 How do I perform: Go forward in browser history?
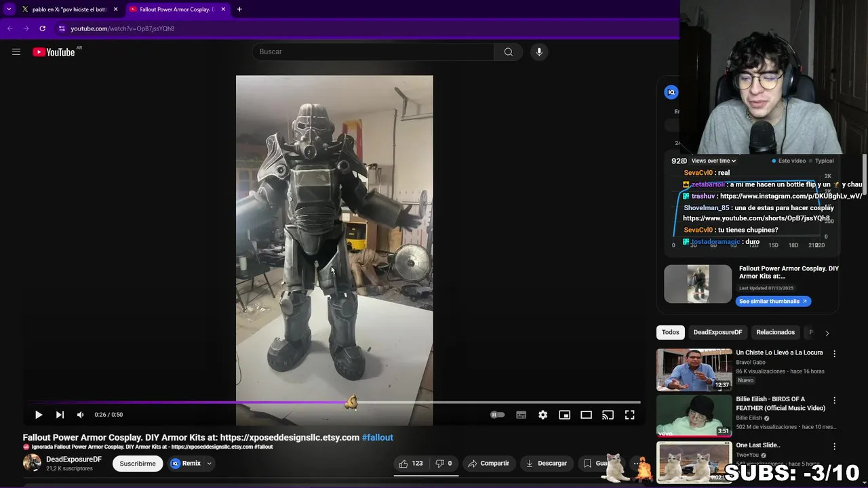26,28
